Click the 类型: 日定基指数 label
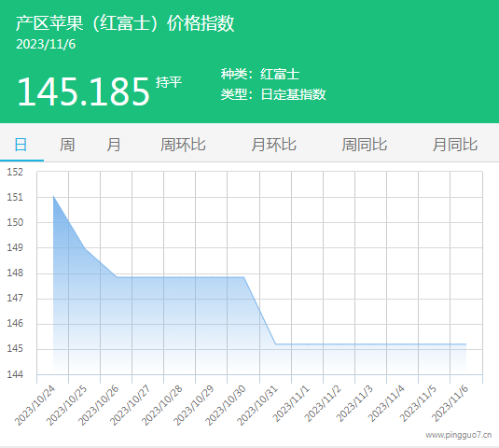The height and width of the screenshot is (448, 499). pos(273,94)
